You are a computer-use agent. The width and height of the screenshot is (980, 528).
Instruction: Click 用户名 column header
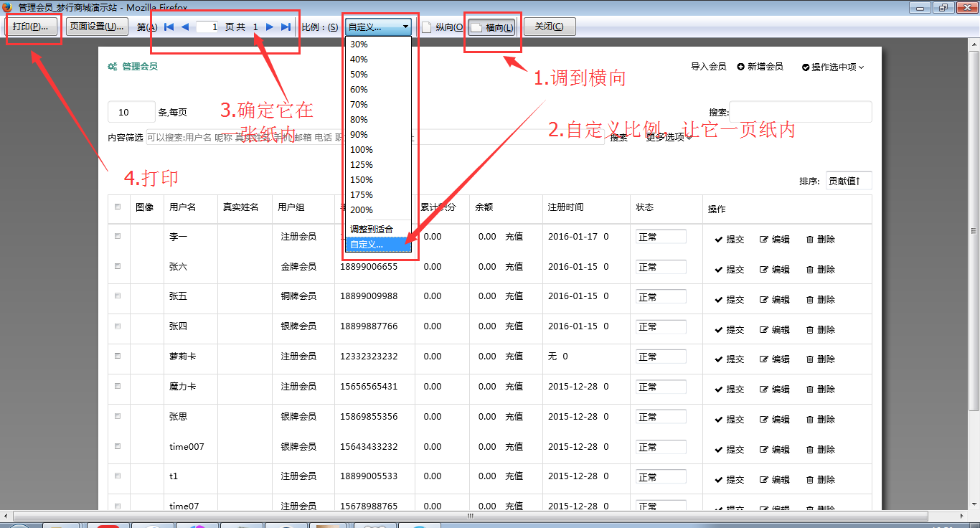point(183,207)
